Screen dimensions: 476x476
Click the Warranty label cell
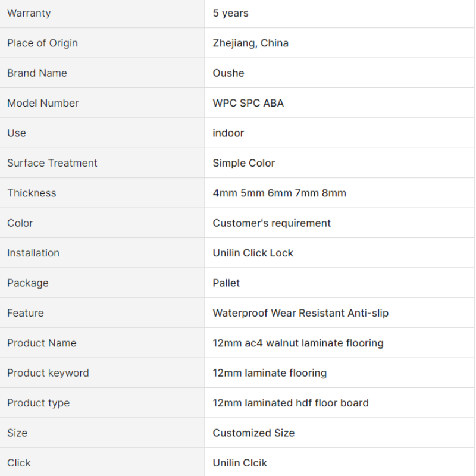point(102,13)
